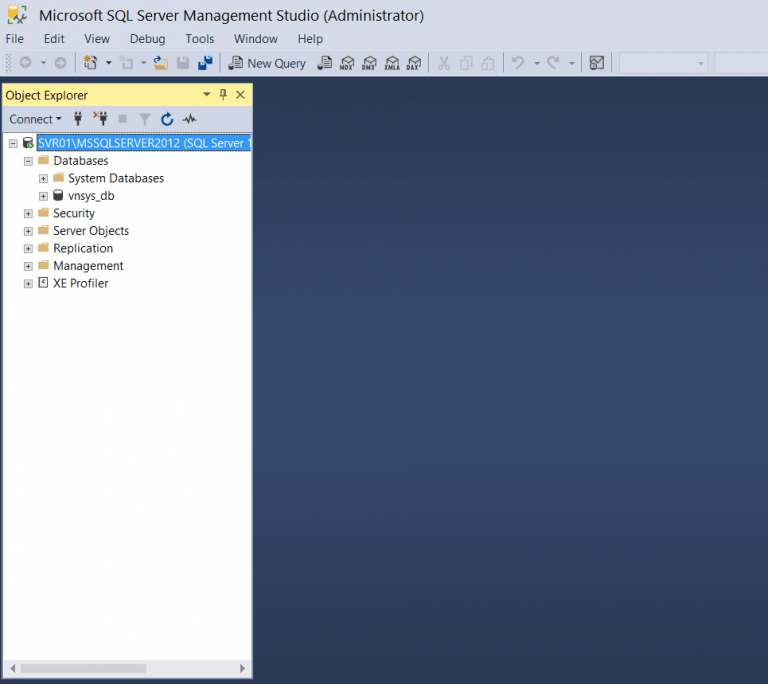
Task: Select the XE Profiler tree item
Action: click(81, 283)
